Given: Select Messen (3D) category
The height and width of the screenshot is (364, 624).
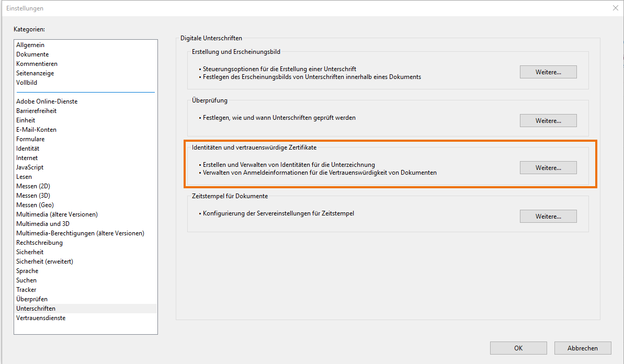Looking at the screenshot, I should [x=33, y=196].
